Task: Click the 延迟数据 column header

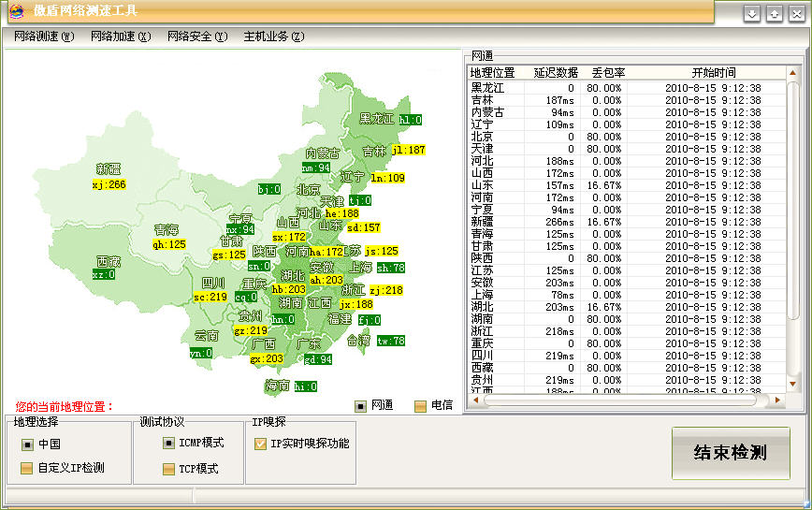Action: (x=555, y=72)
